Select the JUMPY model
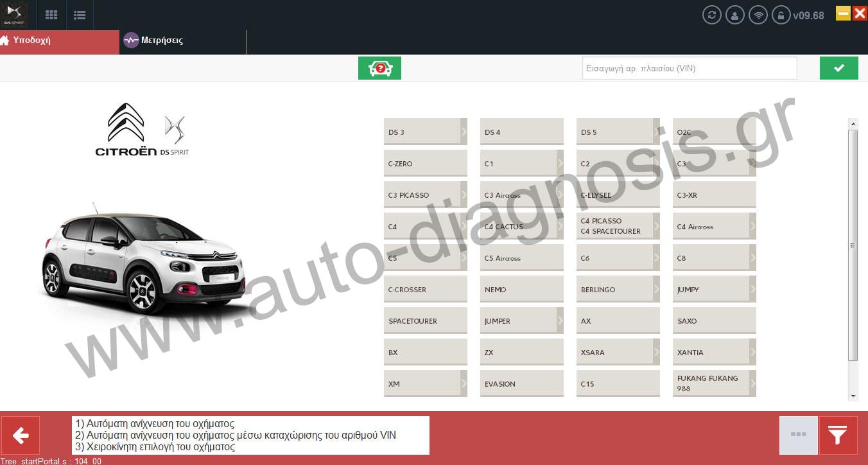 (x=715, y=289)
